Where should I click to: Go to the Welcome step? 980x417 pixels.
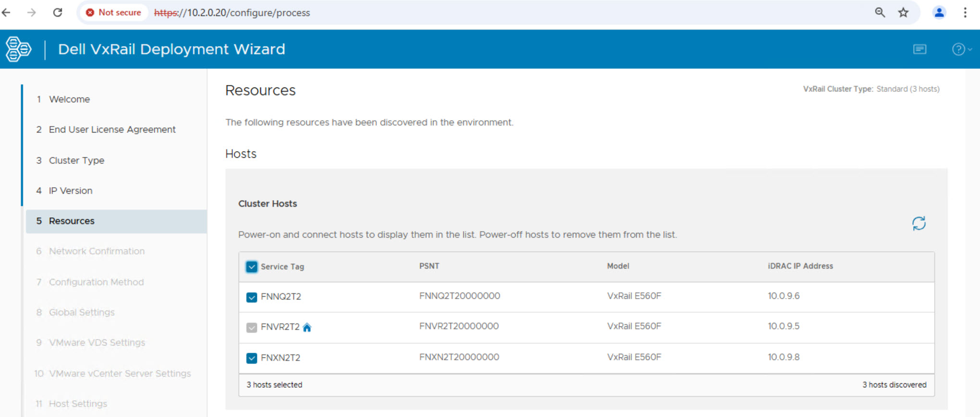(69, 99)
